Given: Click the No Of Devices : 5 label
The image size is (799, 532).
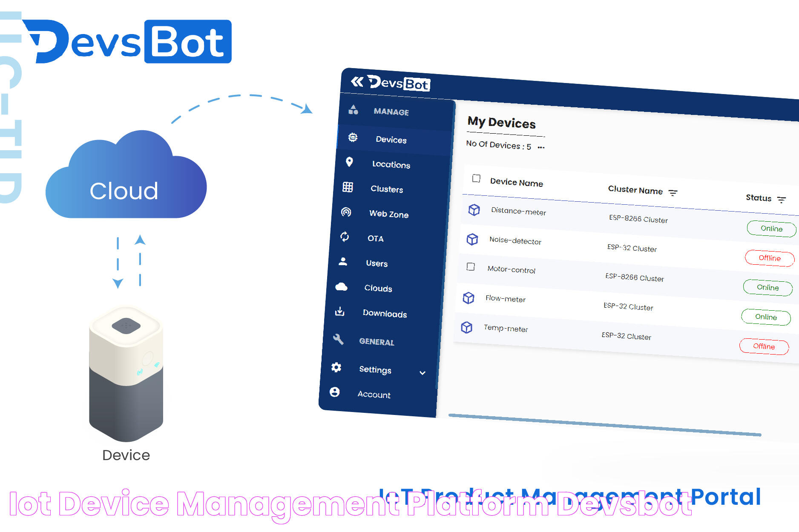Looking at the screenshot, I should click(499, 145).
